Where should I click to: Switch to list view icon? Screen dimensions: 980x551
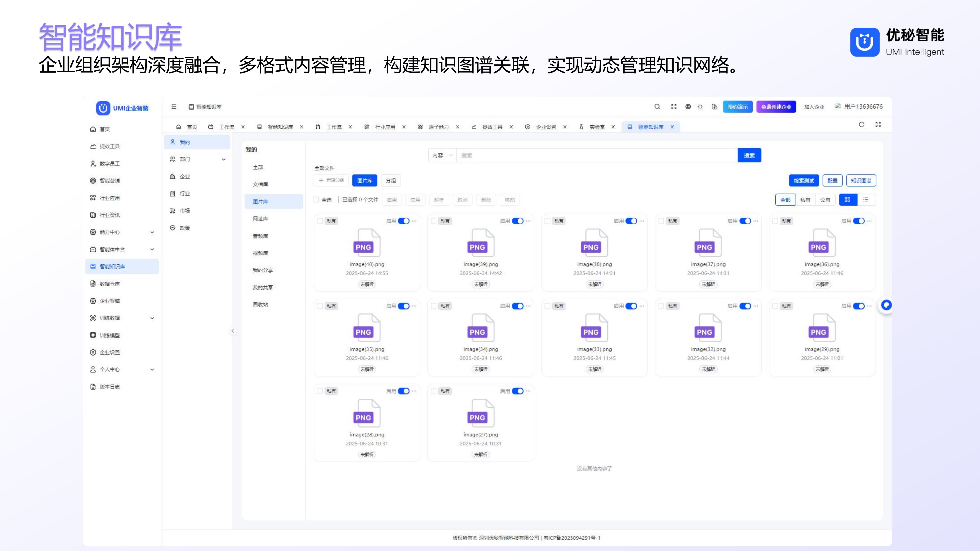click(x=866, y=200)
